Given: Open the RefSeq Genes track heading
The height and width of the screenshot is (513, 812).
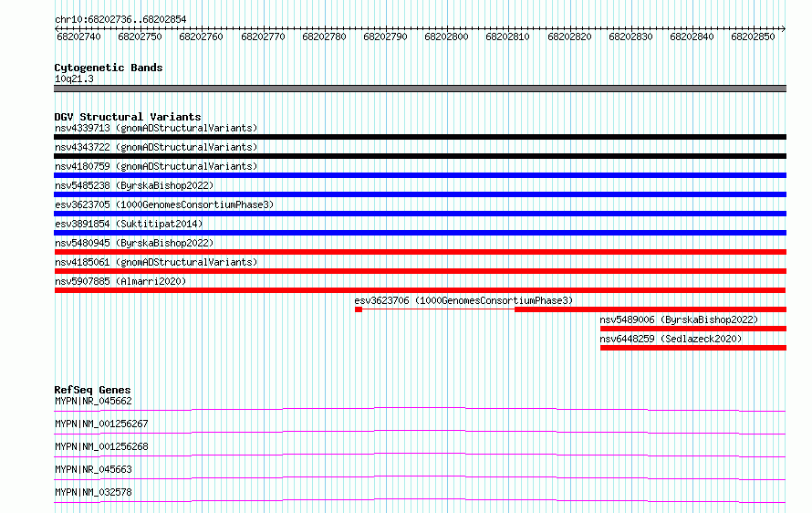Looking at the screenshot, I should [92, 390].
